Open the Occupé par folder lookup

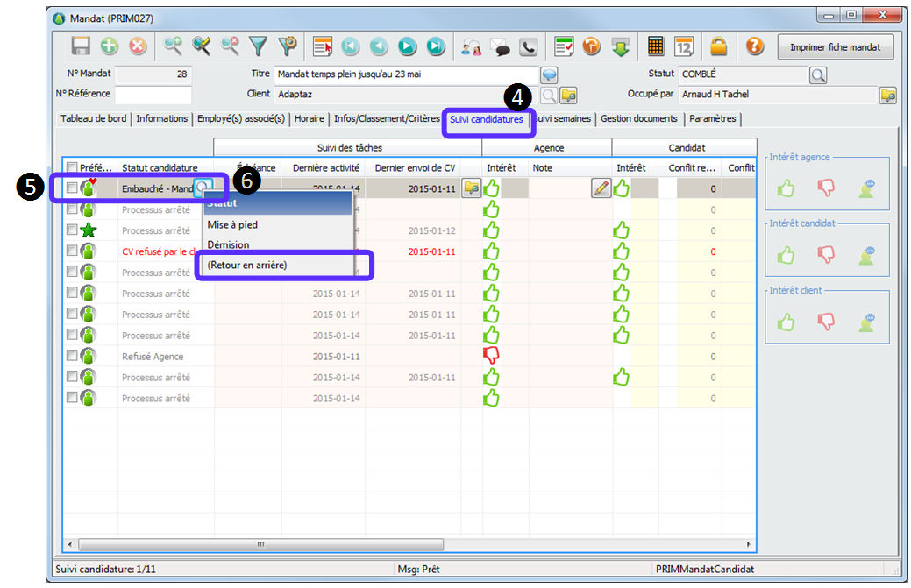(887, 95)
